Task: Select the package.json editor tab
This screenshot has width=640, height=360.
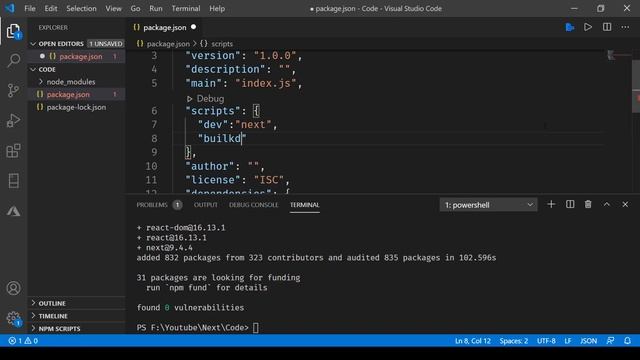Action: [164, 27]
